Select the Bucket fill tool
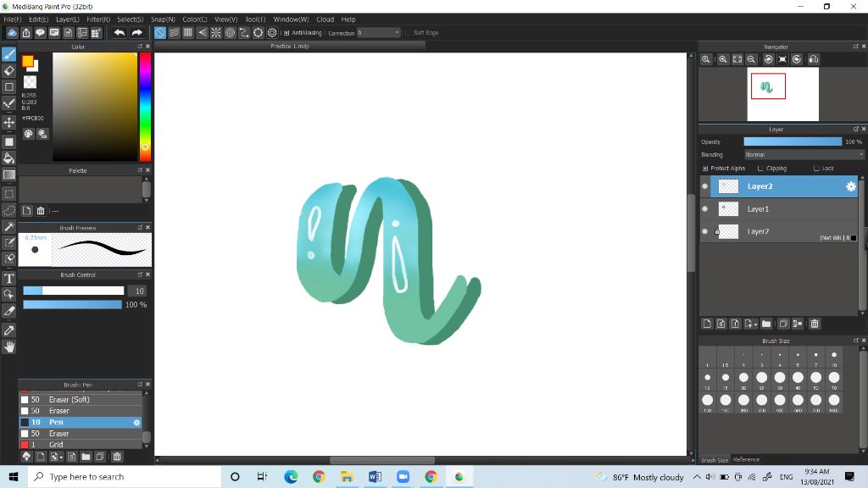The height and width of the screenshot is (488, 868). coord(8,158)
